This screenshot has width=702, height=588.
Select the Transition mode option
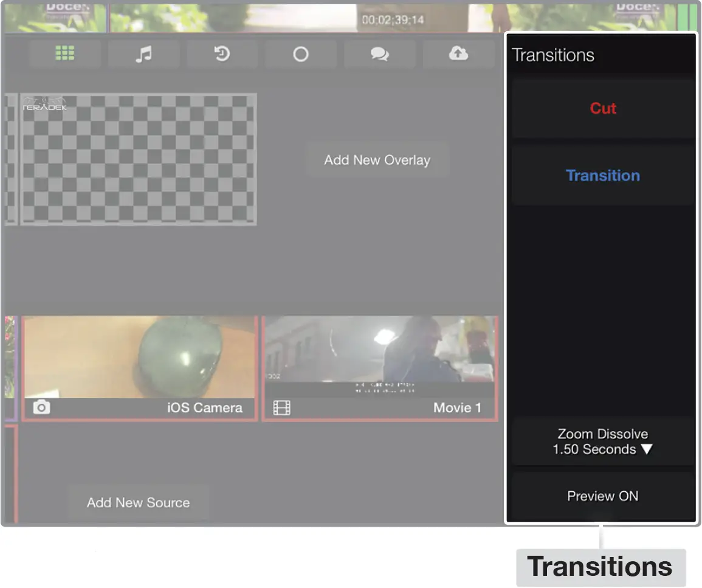pyautogui.click(x=602, y=175)
